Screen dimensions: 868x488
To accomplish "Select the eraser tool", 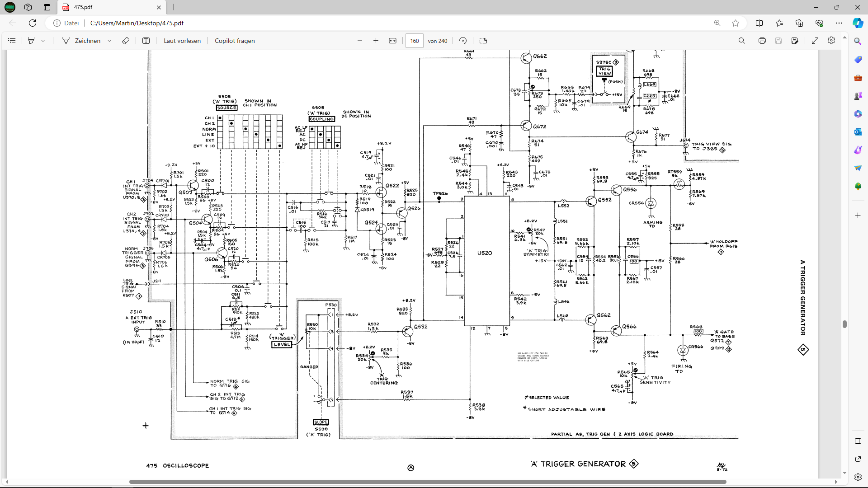I will 126,41.
